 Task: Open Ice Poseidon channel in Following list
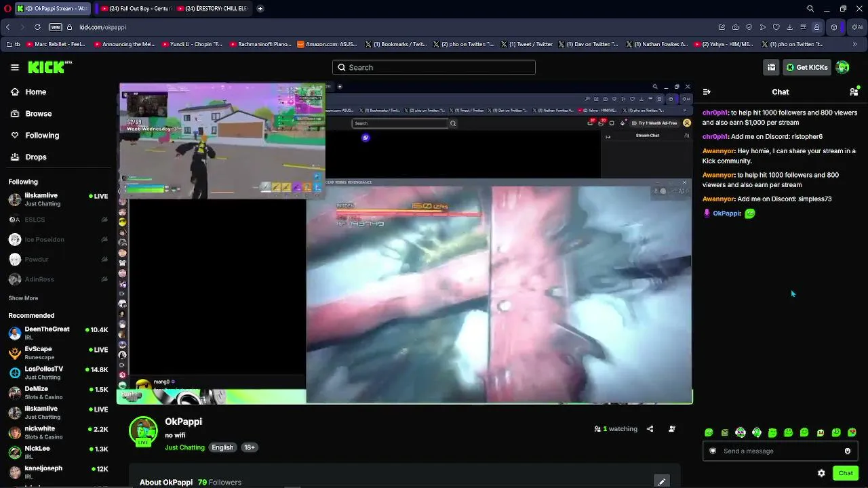pyautogui.click(x=58, y=239)
